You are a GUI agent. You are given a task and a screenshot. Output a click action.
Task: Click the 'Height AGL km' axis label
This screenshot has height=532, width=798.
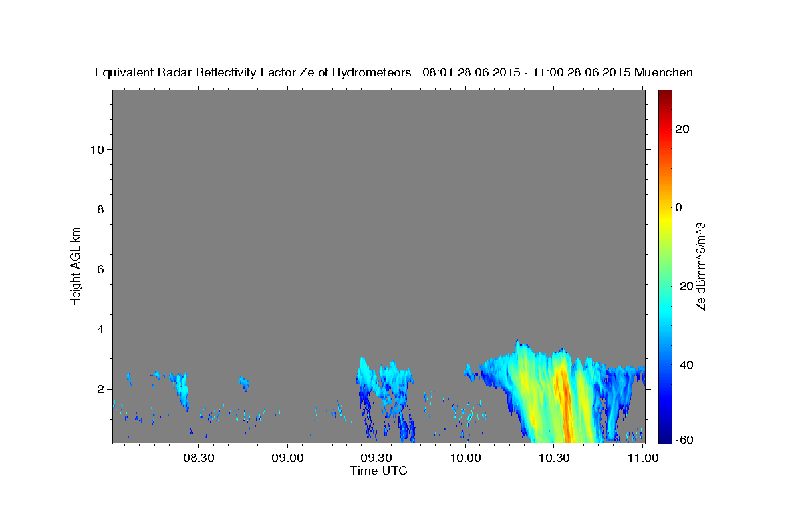pos(76,265)
